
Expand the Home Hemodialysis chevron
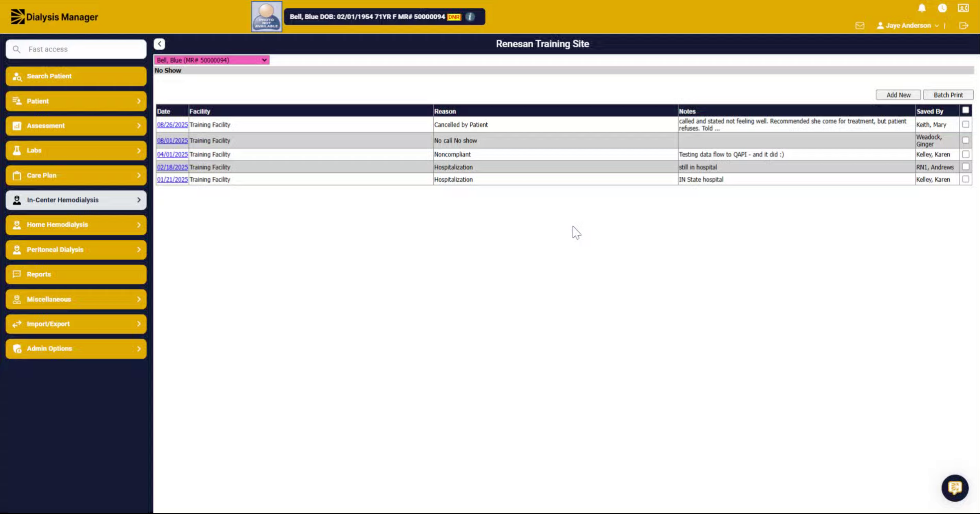click(x=139, y=225)
